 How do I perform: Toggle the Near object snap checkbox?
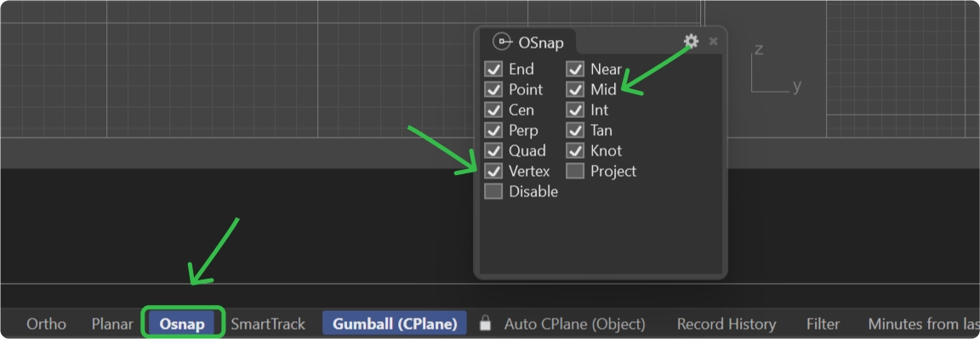(x=575, y=69)
